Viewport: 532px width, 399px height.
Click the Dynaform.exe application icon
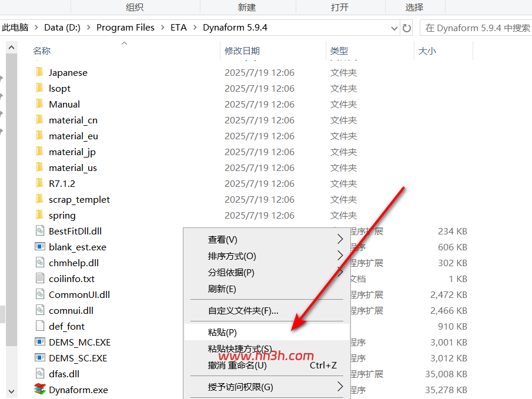pos(40,389)
